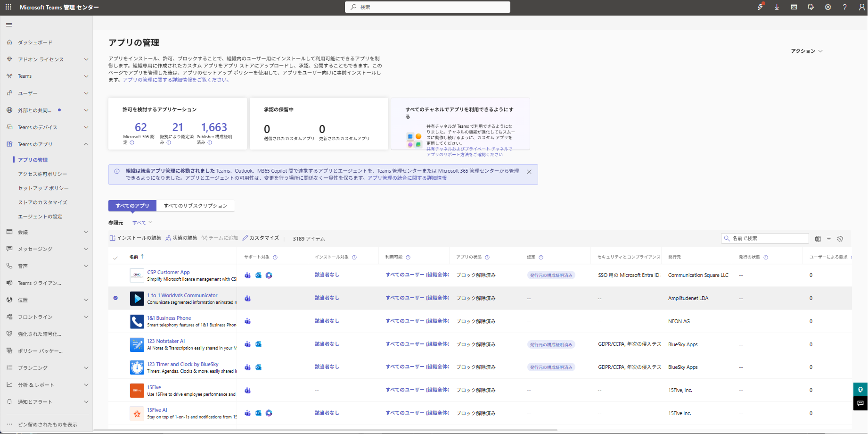Viewport: 868px width, 434px height.
Task: Open アクセス許可ポリシー in the sidebar
Action: pyautogui.click(x=42, y=174)
